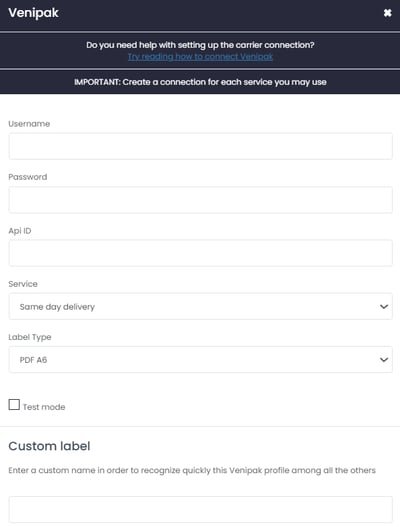Open the Service dropdown showing Same day delivery
The height and width of the screenshot is (527, 400).
coord(200,307)
